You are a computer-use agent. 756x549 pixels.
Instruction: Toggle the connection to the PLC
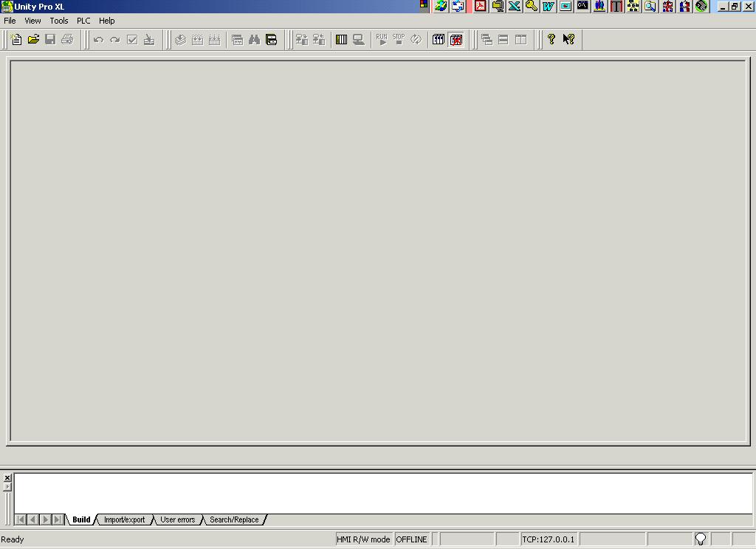pyautogui.click(x=415, y=39)
